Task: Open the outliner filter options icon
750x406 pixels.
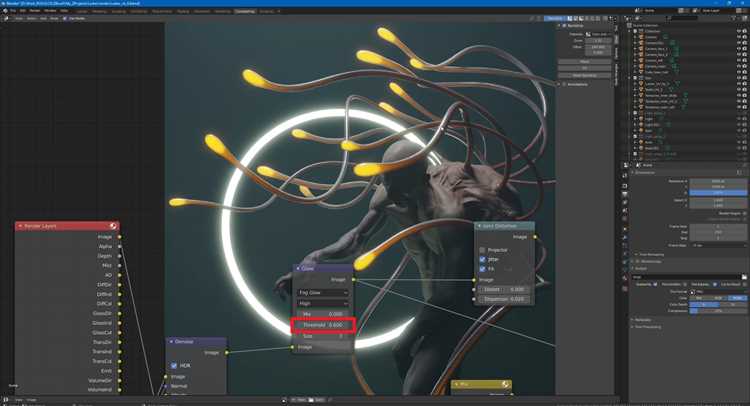Action: tap(733, 18)
